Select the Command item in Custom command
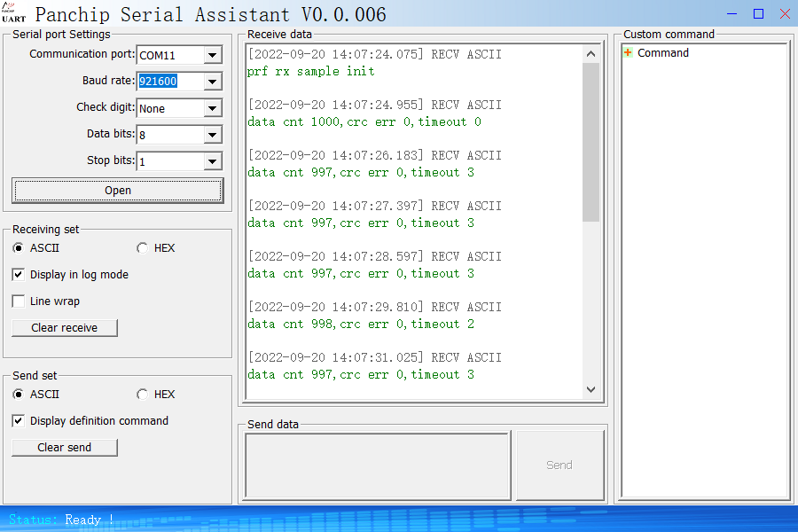798x532 pixels. pos(662,53)
